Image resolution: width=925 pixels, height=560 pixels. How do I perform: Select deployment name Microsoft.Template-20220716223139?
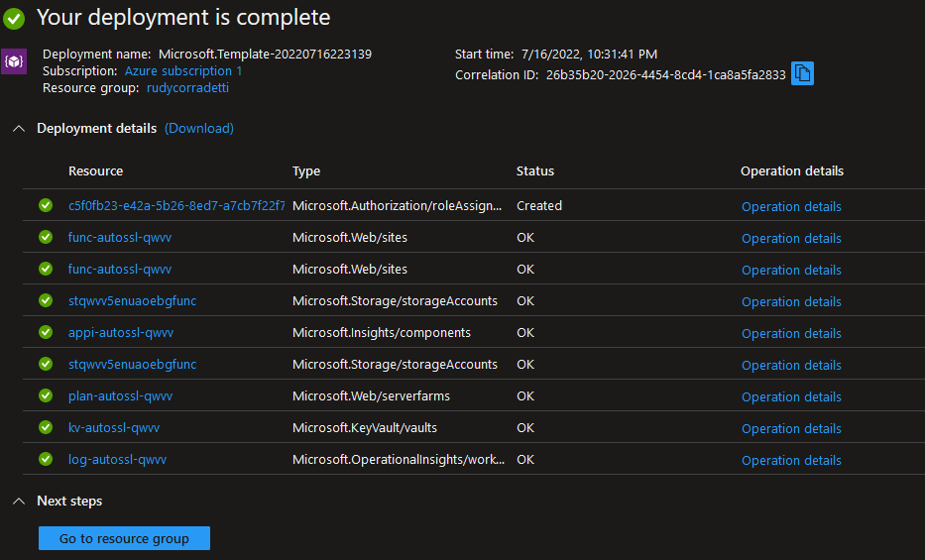click(265, 55)
